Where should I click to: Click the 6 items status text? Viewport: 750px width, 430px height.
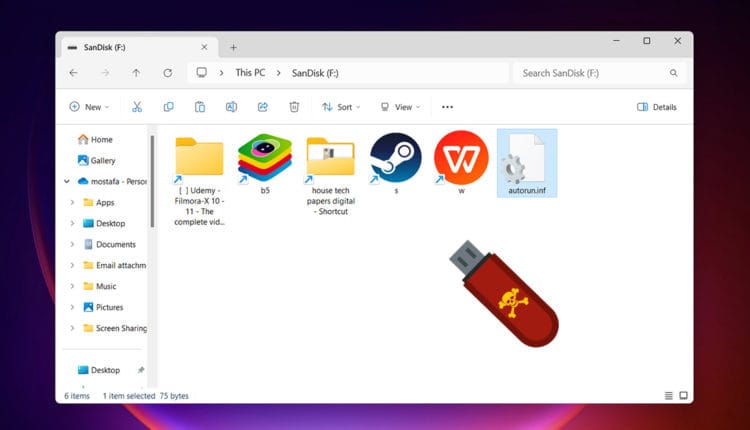(x=77, y=396)
